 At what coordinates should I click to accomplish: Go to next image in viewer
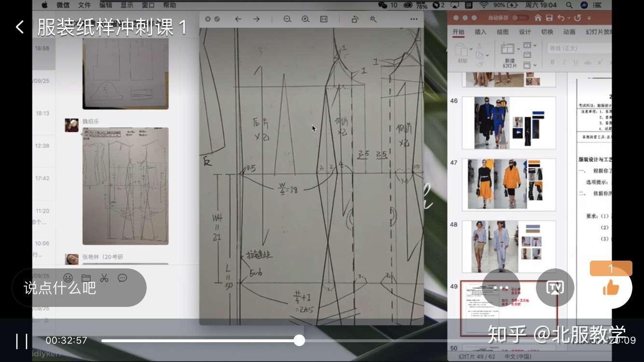(x=256, y=19)
